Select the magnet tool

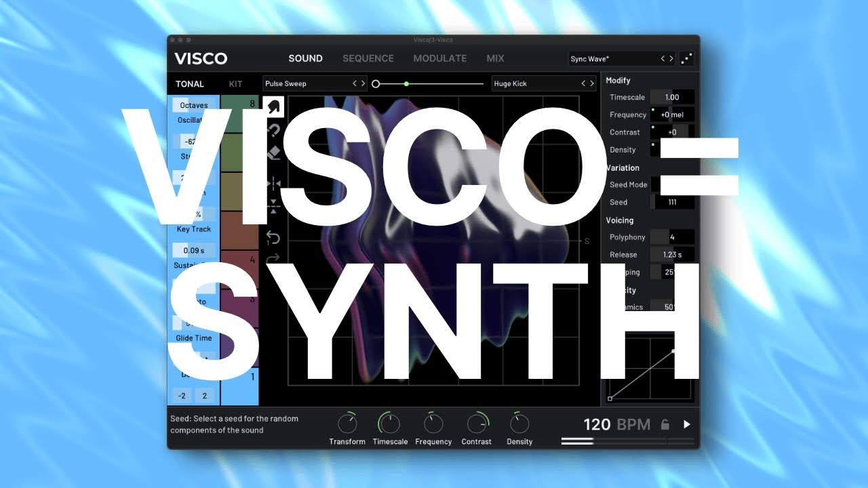(x=273, y=130)
